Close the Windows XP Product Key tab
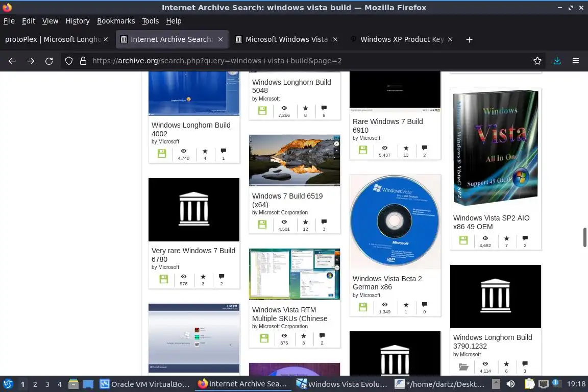This screenshot has width=588, height=392. tap(450, 39)
